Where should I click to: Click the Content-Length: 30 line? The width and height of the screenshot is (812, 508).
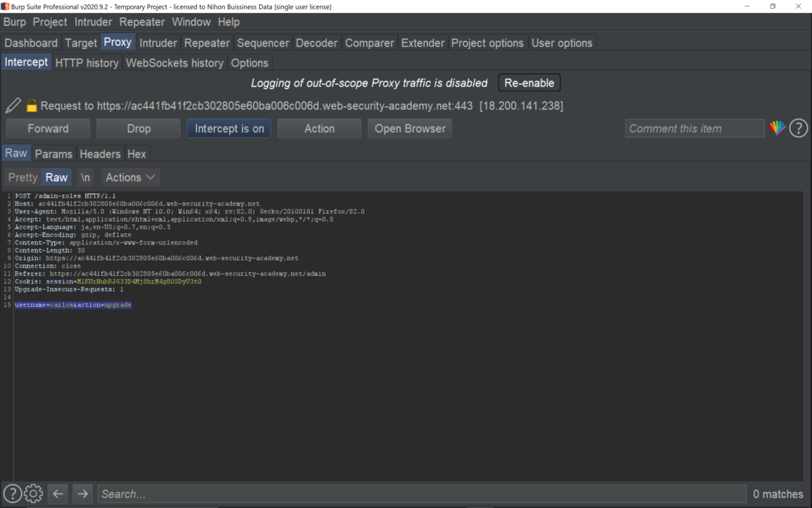coord(49,251)
